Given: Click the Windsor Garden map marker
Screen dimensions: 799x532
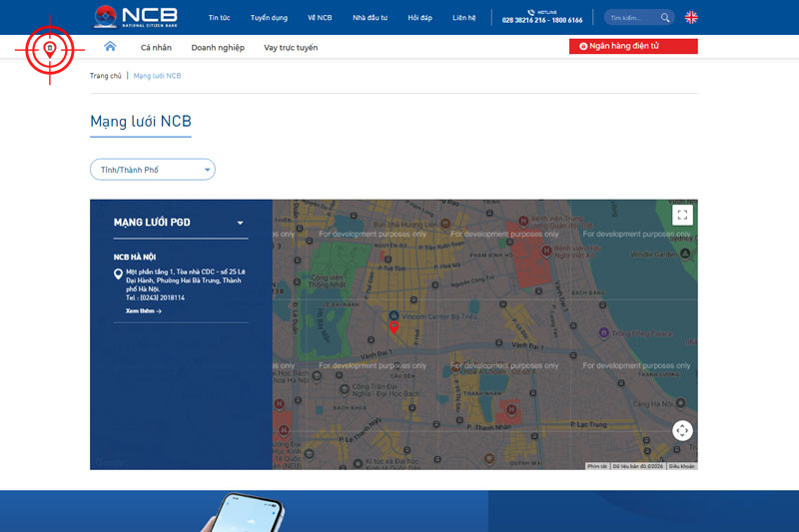Looking at the screenshot, I should click(685, 253).
